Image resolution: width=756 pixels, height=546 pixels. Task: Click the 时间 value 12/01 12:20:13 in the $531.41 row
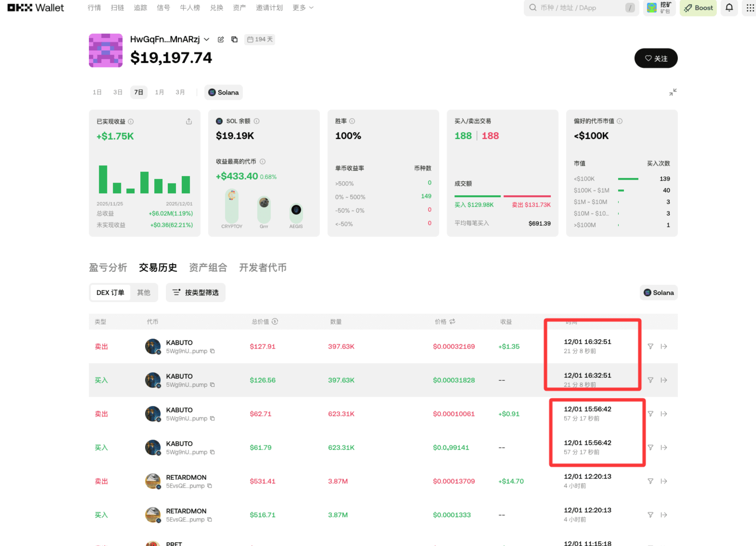point(587,477)
